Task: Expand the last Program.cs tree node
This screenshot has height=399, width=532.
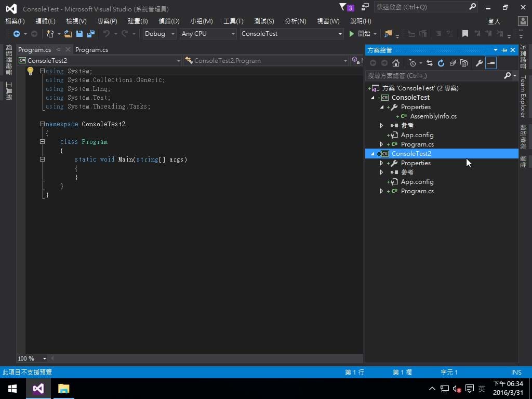Action: point(382,191)
